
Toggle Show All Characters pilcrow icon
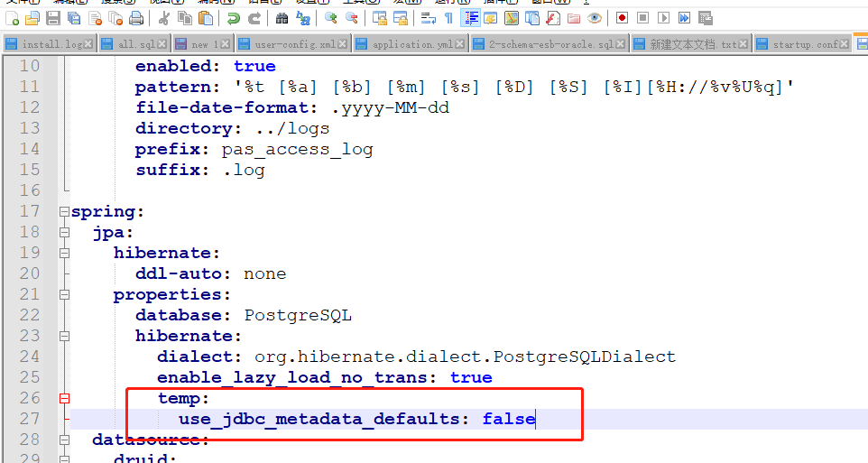coord(448,17)
